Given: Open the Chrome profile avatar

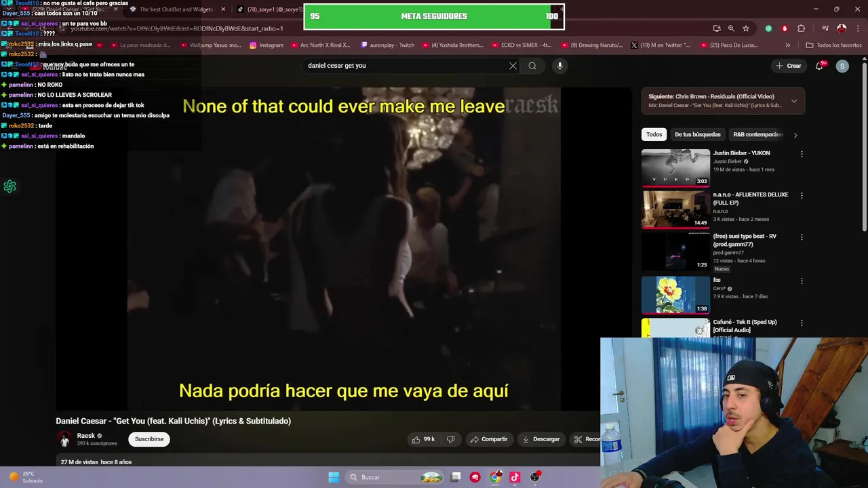Looking at the screenshot, I should click(x=842, y=28).
